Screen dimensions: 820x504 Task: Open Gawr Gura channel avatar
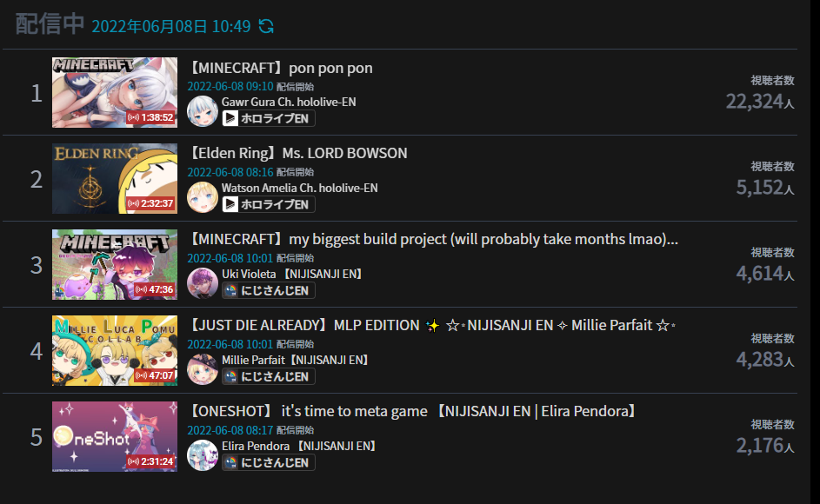[x=203, y=111]
